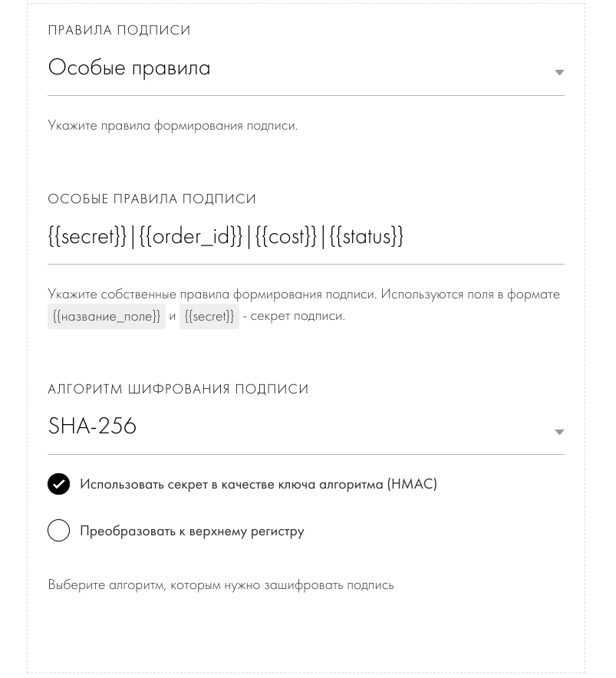The width and height of the screenshot is (616, 678).
Task: Place cursor on {{order_id}} in signature rule
Action: pyautogui.click(x=191, y=236)
